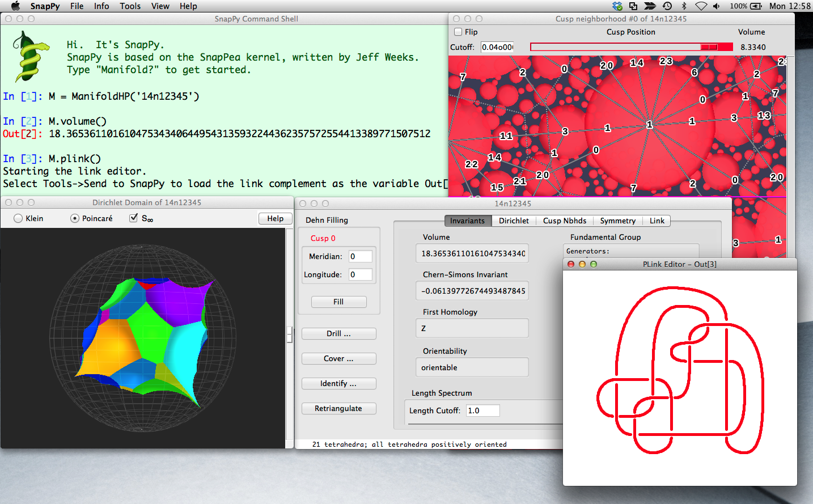The image size is (813, 504).
Task: Click the red Cusp 0 label
Action: click(x=323, y=238)
